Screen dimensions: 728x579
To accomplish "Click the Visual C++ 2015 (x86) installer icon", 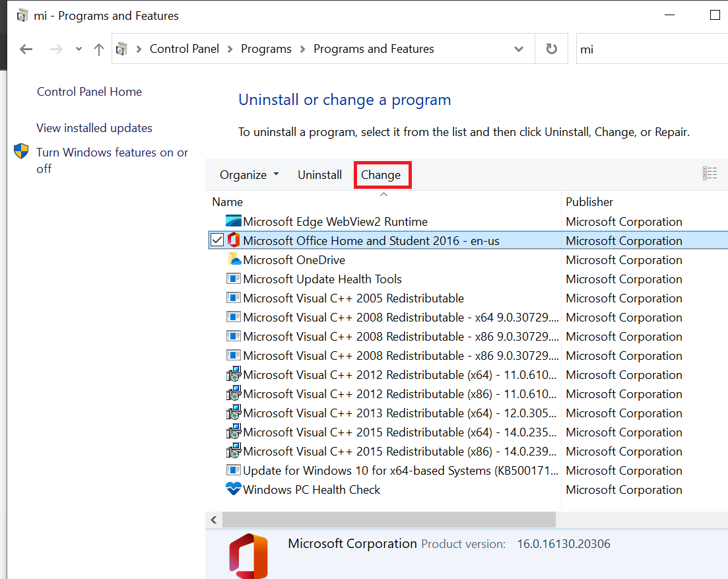I will pyautogui.click(x=234, y=450).
